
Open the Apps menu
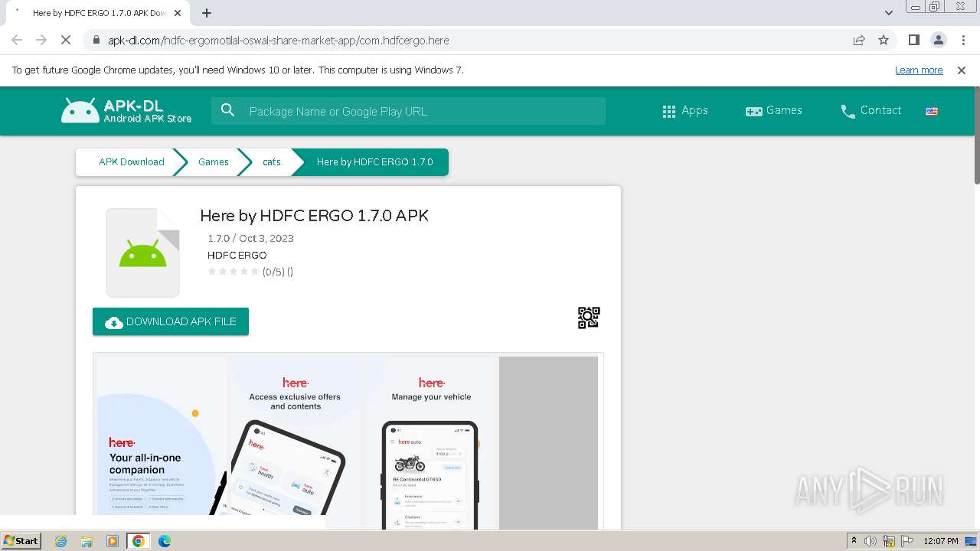[x=685, y=111]
